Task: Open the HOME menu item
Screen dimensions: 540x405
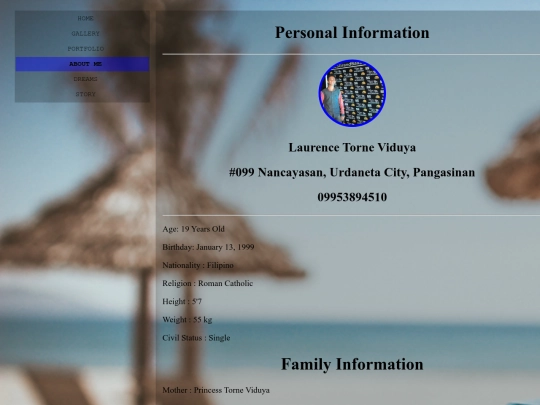Action: click(x=85, y=19)
